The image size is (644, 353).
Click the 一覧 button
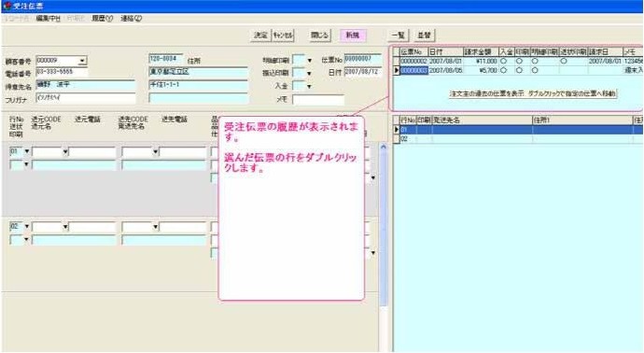click(x=398, y=35)
